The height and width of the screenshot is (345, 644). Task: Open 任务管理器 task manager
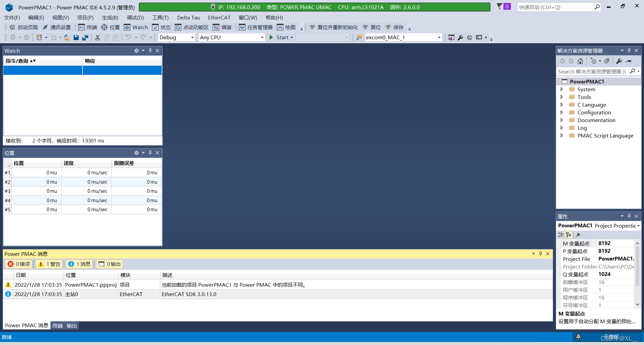[x=256, y=27]
